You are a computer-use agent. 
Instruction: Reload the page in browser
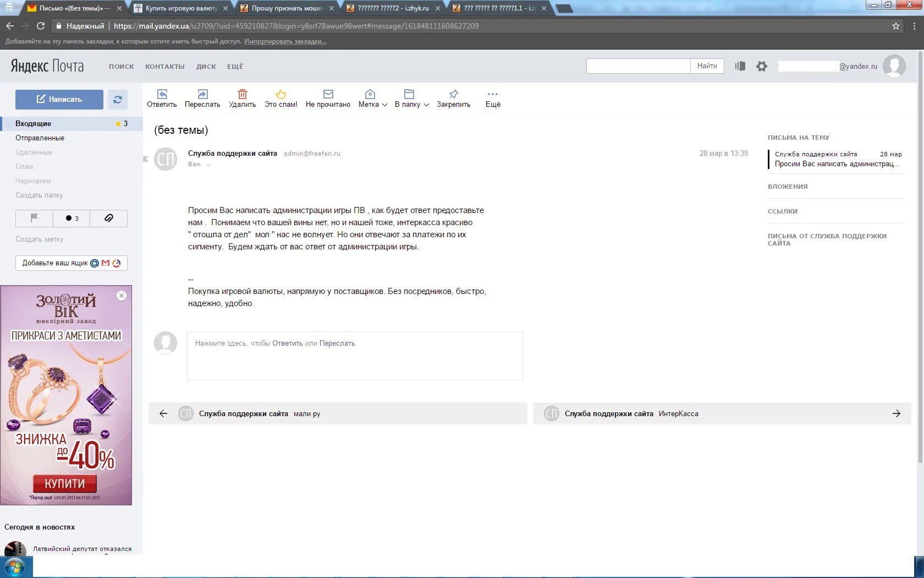coord(41,26)
